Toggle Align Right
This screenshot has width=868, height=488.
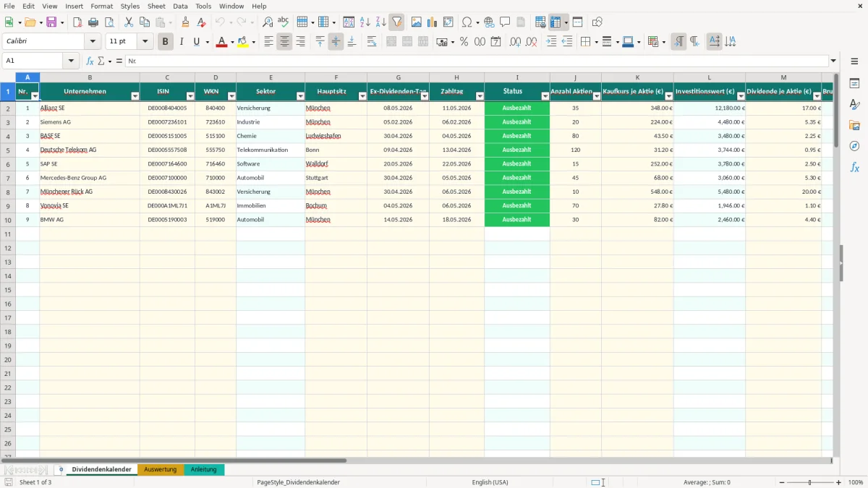[300, 42]
